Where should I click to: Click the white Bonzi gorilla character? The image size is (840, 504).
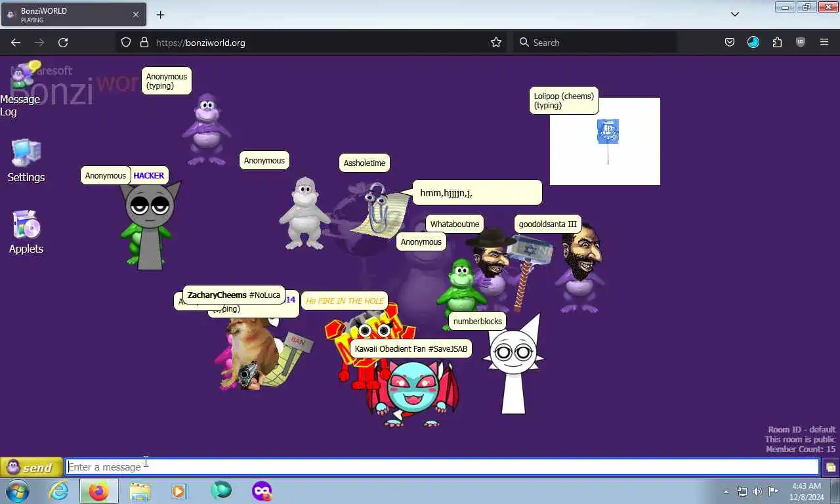tap(304, 213)
